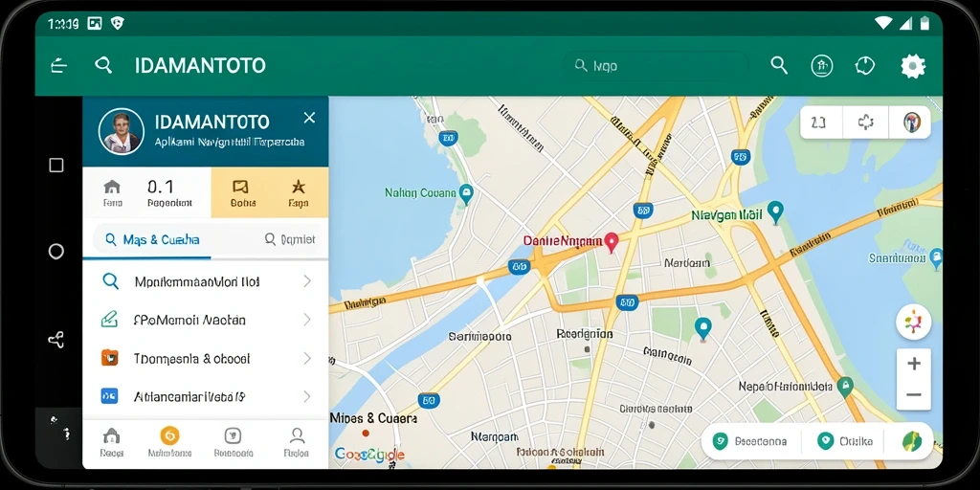Click the Google logo on the map
Image resolution: width=980 pixels, height=490 pixels.
pos(370,455)
